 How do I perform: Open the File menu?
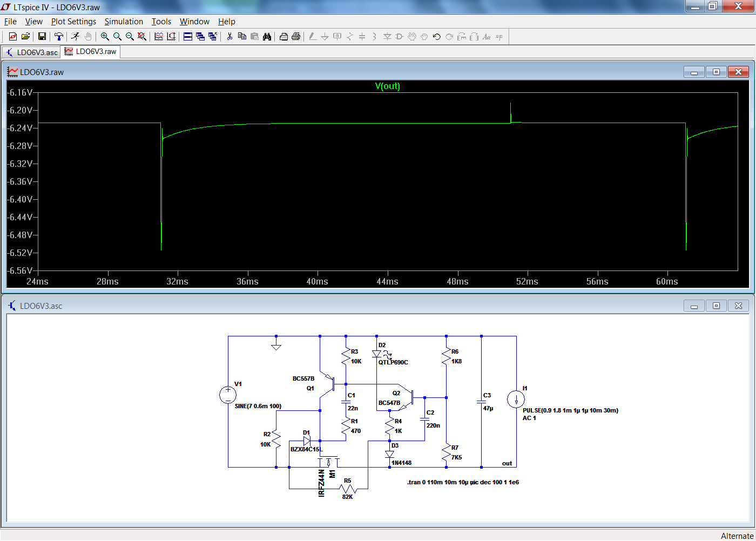[10, 22]
